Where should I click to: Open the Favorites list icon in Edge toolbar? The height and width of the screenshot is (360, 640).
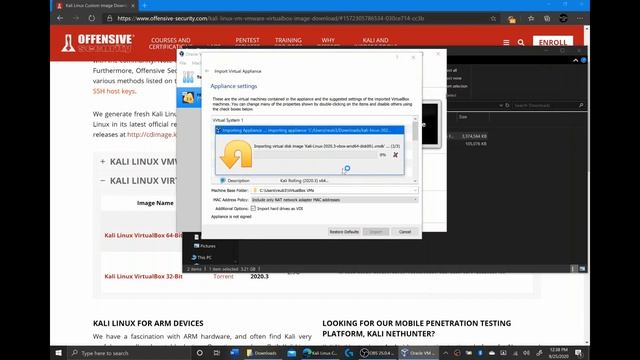[x=531, y=18]
